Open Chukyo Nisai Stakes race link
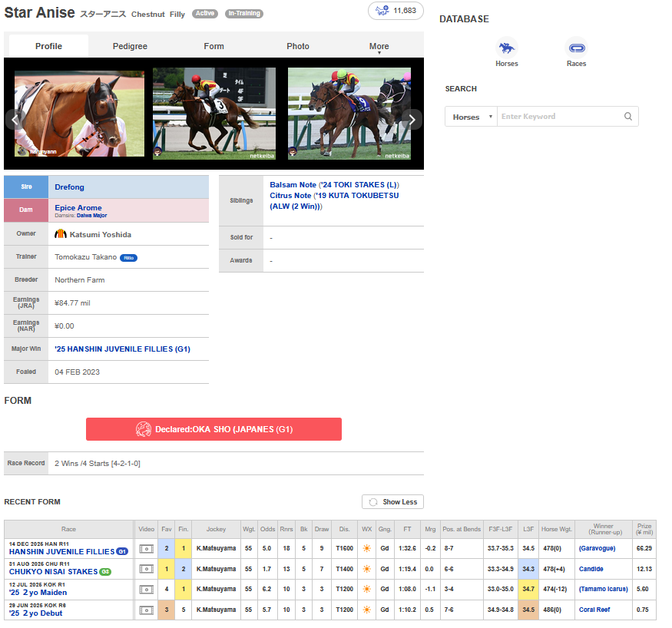This screenshot has height=628, width=672. [53, 572]
